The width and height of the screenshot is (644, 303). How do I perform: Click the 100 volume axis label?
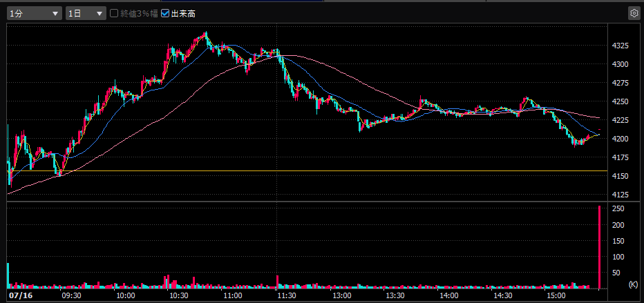(x=618, y=257)
